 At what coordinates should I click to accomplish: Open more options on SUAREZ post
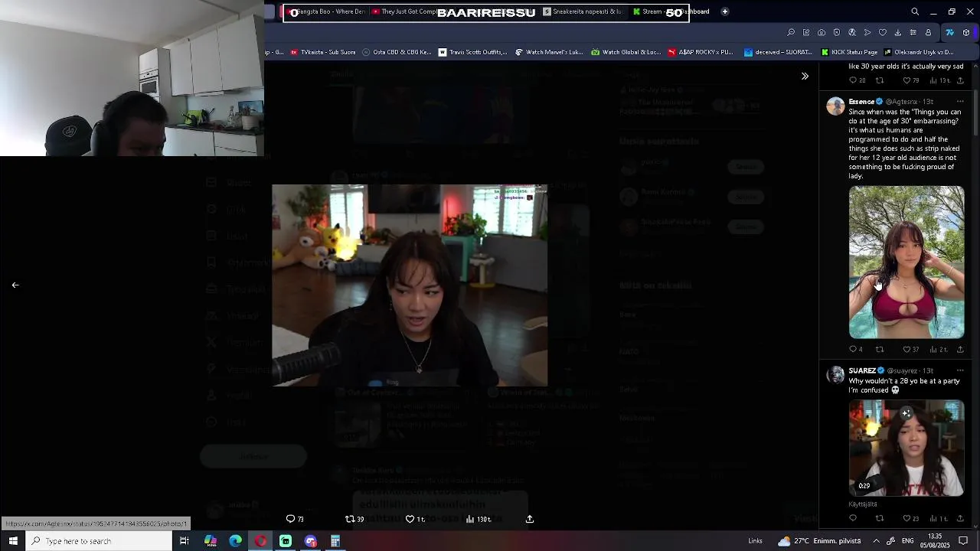[x=960, y=370]
